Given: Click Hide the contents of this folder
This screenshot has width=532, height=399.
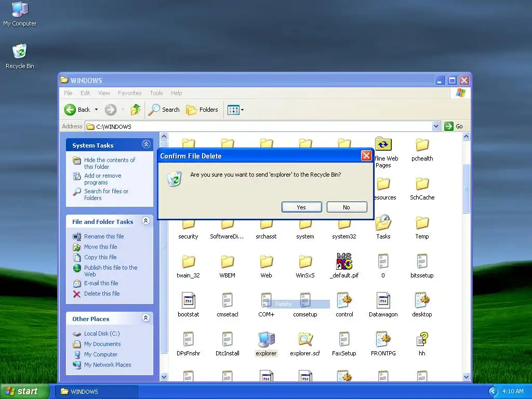Looking at the screenshot, I should tap(109, 163).
